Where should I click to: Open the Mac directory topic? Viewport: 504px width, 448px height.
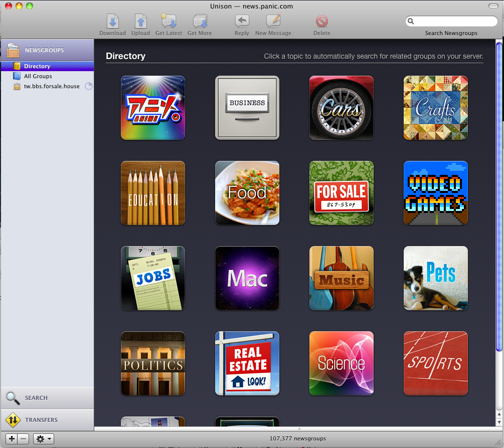click(x=247, y=278)
